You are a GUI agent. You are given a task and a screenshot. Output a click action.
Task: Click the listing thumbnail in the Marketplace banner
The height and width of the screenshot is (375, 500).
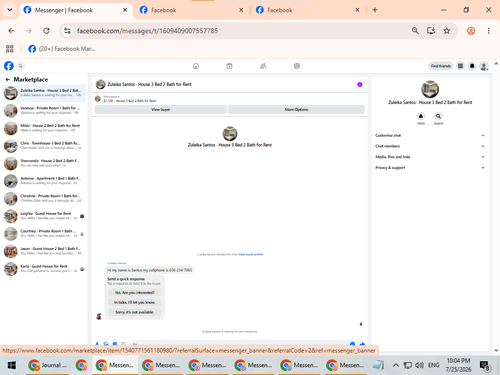98,99
